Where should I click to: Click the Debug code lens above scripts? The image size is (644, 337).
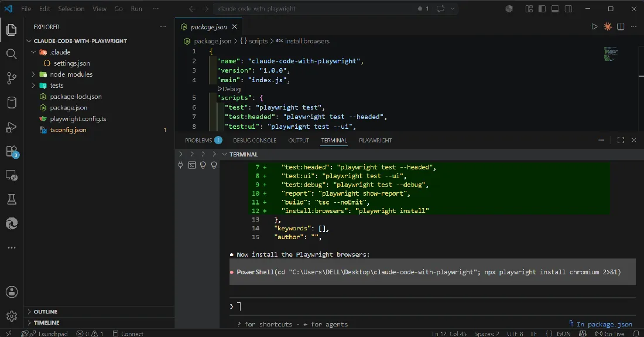tap(229, 88)
